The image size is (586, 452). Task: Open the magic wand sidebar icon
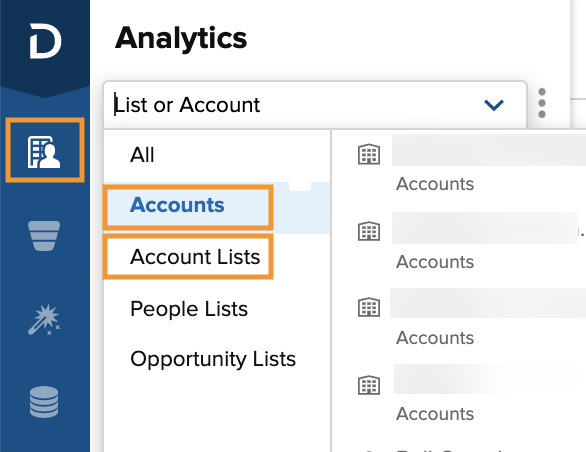pos(44,320)
